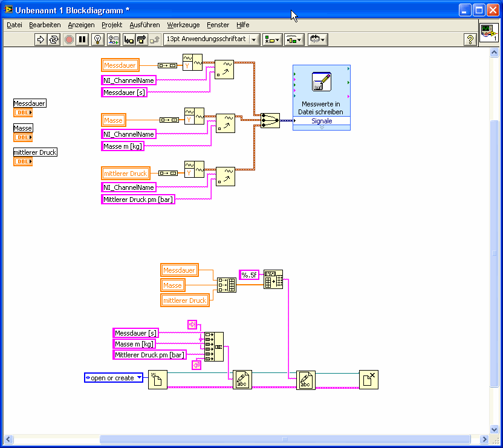Click Run Continuously button

point(54,39)
